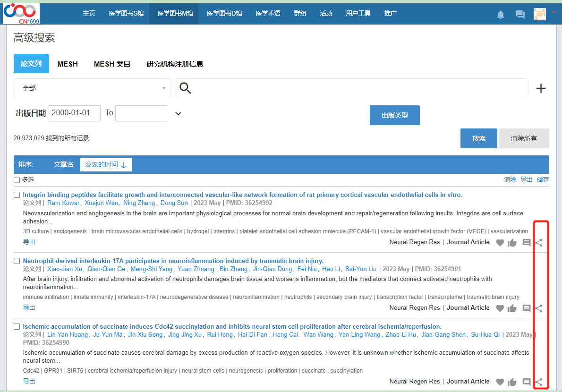This screenshot has height=392, width=562.
Task: Click thumbs-up icon on Neutrophil-derived interleukin-17A article
Action: click(x=512, y=308)
